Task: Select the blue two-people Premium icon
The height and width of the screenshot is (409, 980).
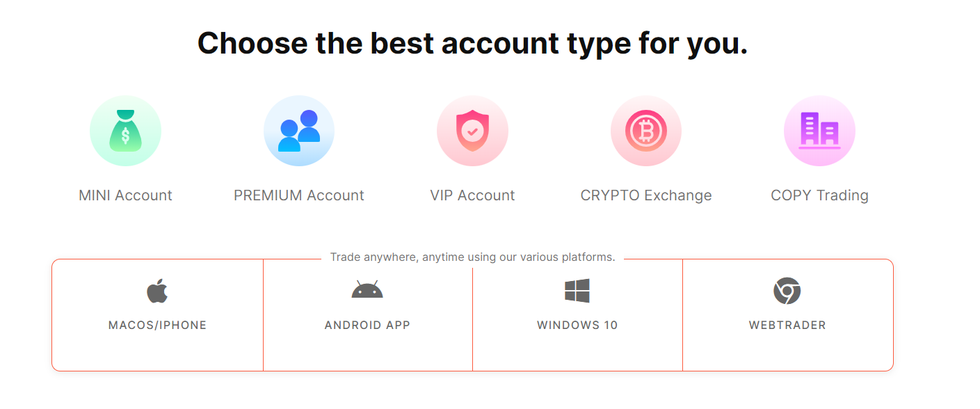Action: pyautogui.click(x=299, y=131)
